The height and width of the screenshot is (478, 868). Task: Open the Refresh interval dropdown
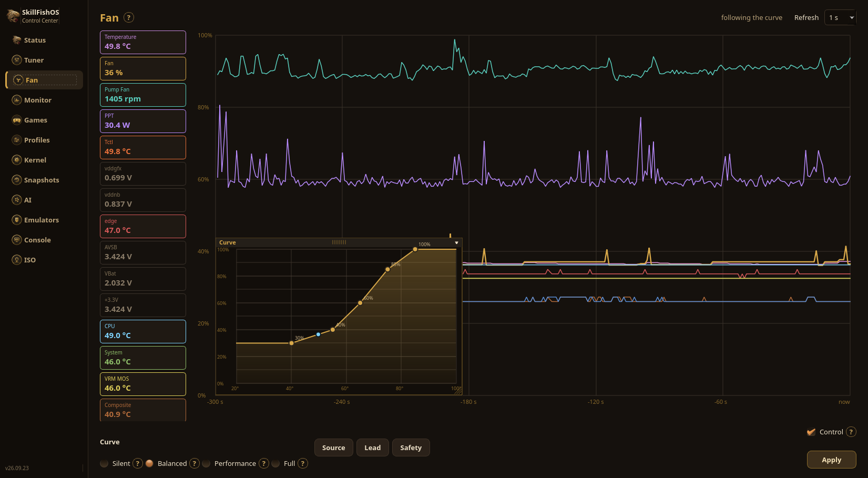tap(840, 17)
